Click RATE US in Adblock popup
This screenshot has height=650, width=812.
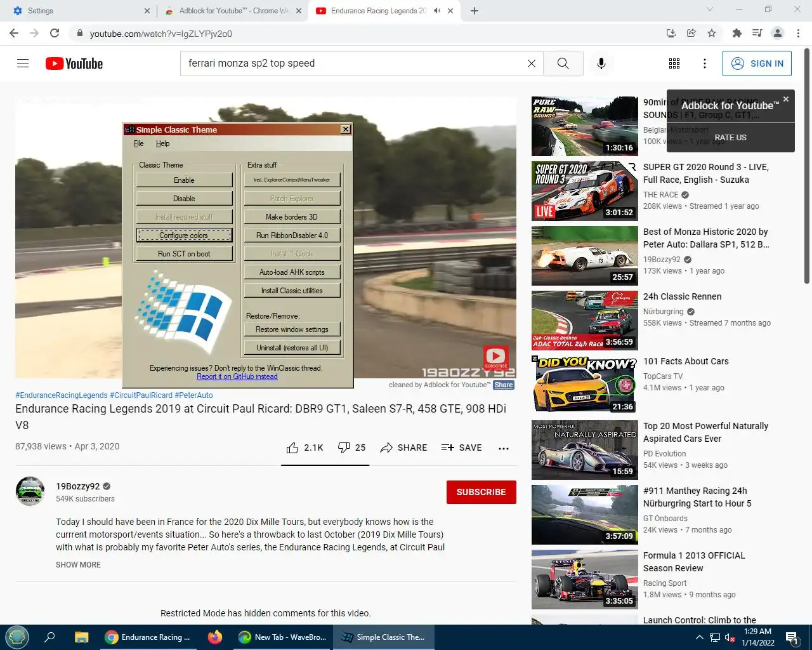[730, 138]
